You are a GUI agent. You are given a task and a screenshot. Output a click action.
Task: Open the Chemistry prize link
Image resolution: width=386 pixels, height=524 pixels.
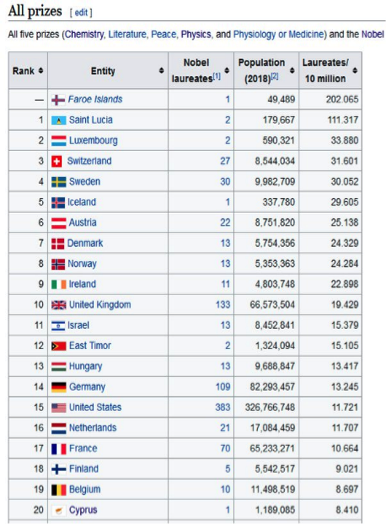click(x=84, y=34)
